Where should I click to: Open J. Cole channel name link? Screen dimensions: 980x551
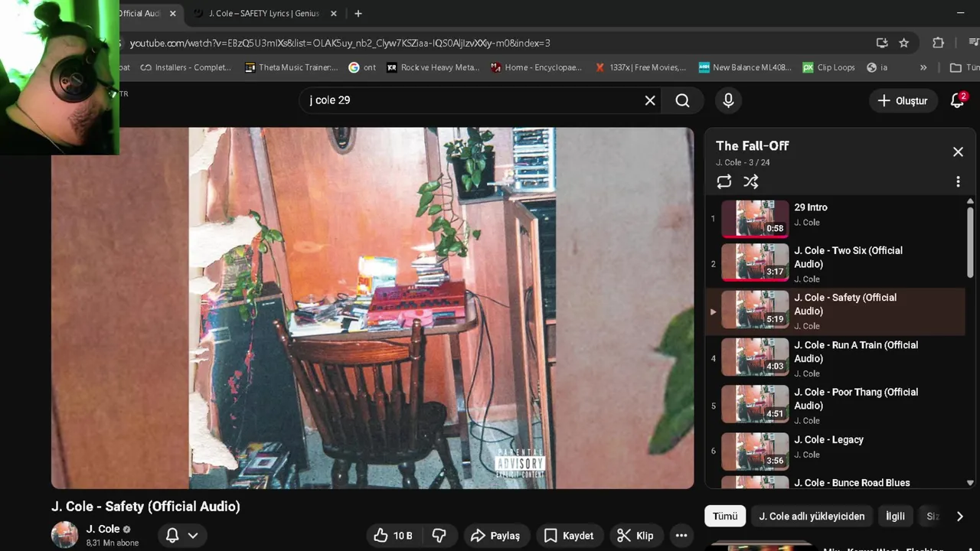point(103,529)
